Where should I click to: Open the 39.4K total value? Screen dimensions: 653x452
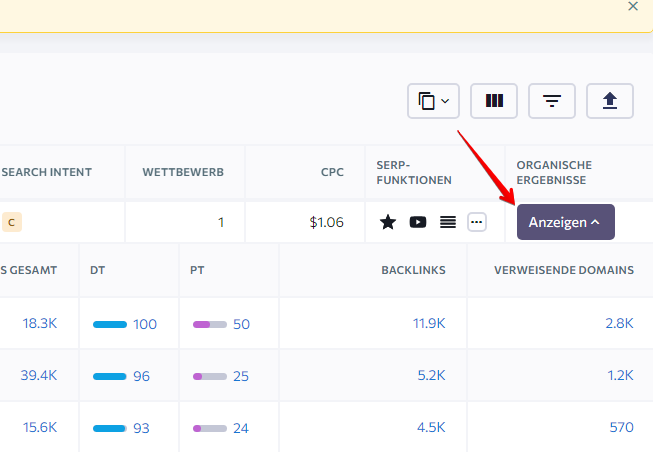click(x=39, y=375)
